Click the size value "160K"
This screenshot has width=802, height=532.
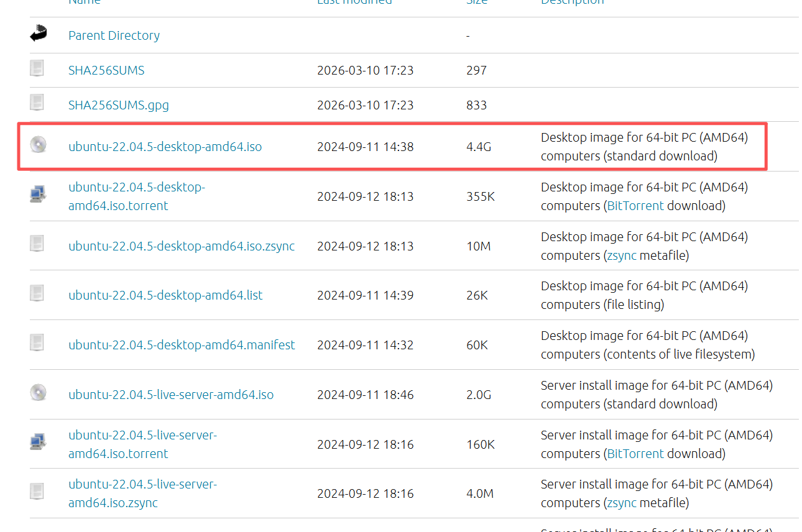click(481, 444)
